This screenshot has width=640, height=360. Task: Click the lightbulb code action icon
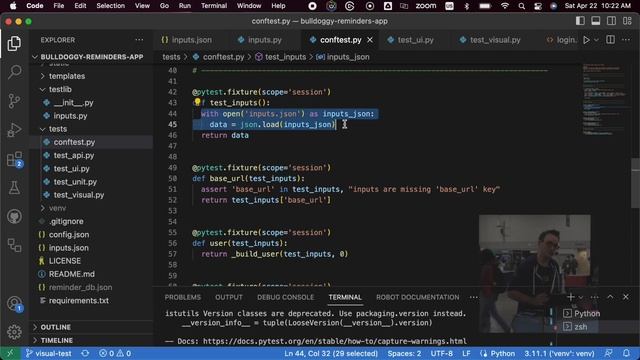point(198,102)
